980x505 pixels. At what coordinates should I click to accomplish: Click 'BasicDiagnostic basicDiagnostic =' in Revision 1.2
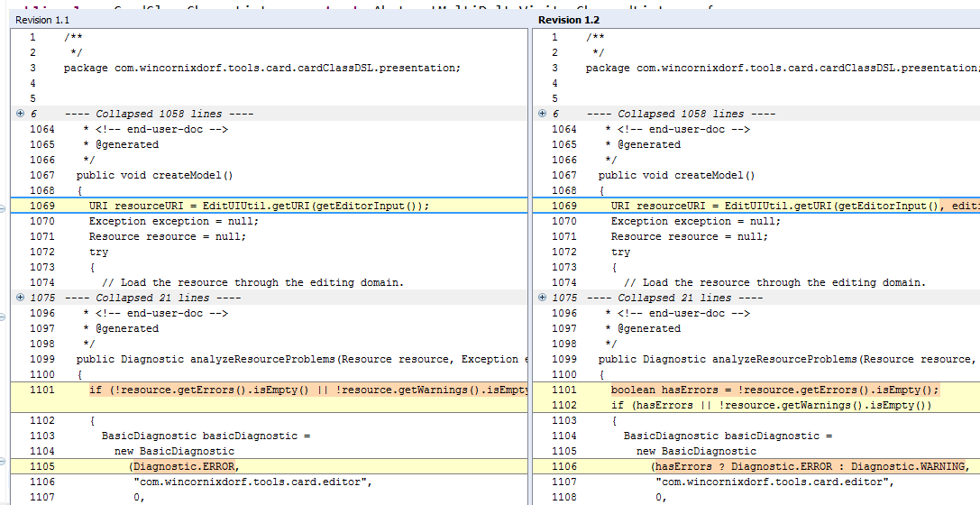click(728, 436)
